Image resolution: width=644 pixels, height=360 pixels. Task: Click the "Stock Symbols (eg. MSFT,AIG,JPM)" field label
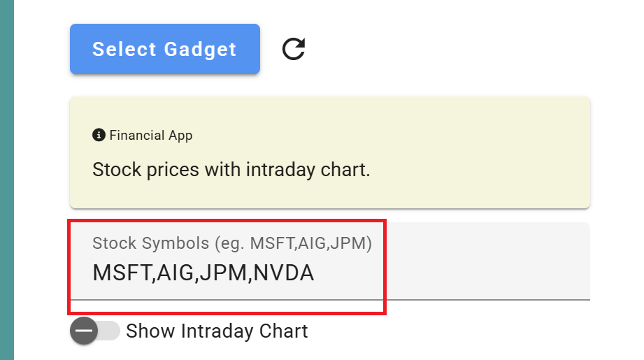(232, 243)
